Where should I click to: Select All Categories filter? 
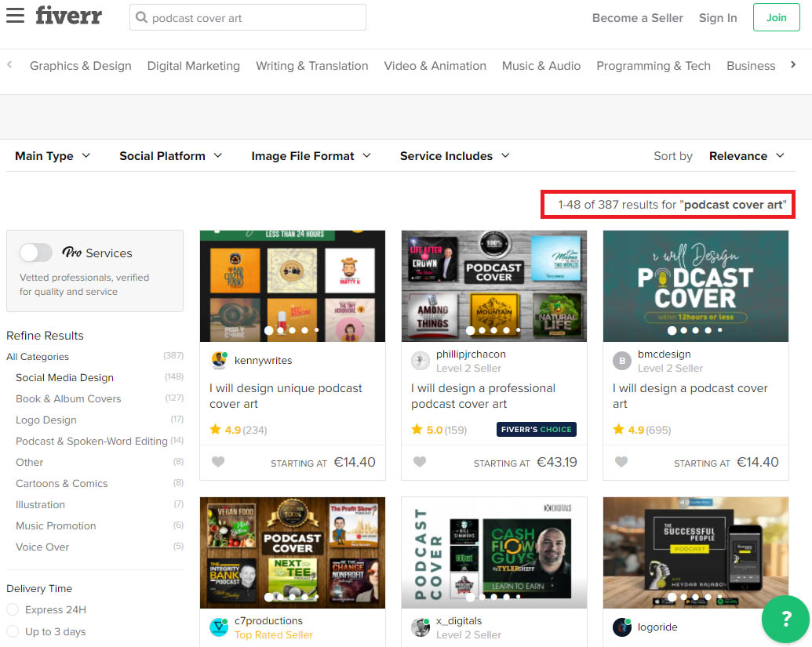38,357
